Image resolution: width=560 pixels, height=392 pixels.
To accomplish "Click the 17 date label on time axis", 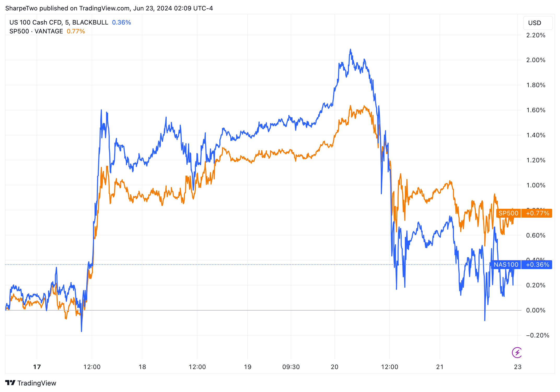I will (37, 367).
